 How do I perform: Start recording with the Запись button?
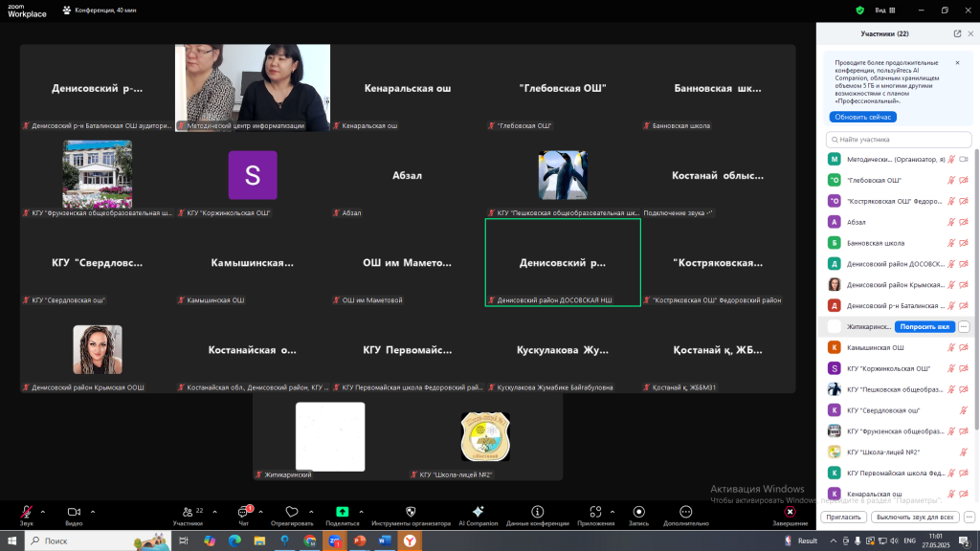(638, 515)
